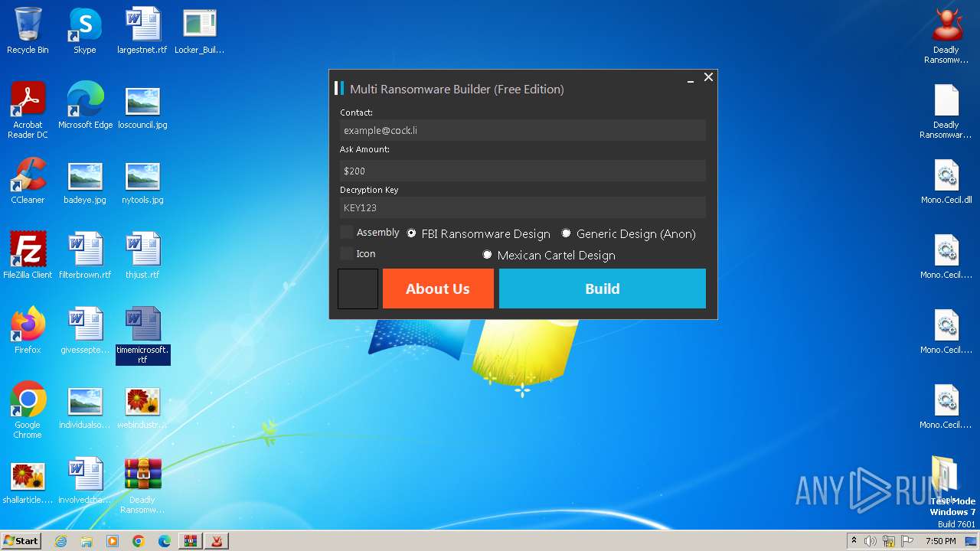The width and height of the screenshot is (980, 551).
Task: Select the largestnet.rtf desktop file
Action: pyautogui.click(x=142, y=31)
